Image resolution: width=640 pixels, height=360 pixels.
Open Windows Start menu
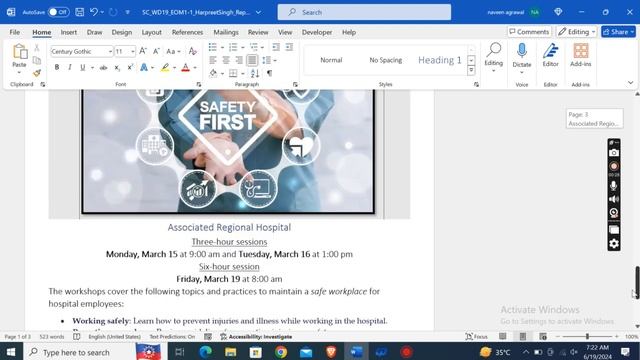coord(11,352)
